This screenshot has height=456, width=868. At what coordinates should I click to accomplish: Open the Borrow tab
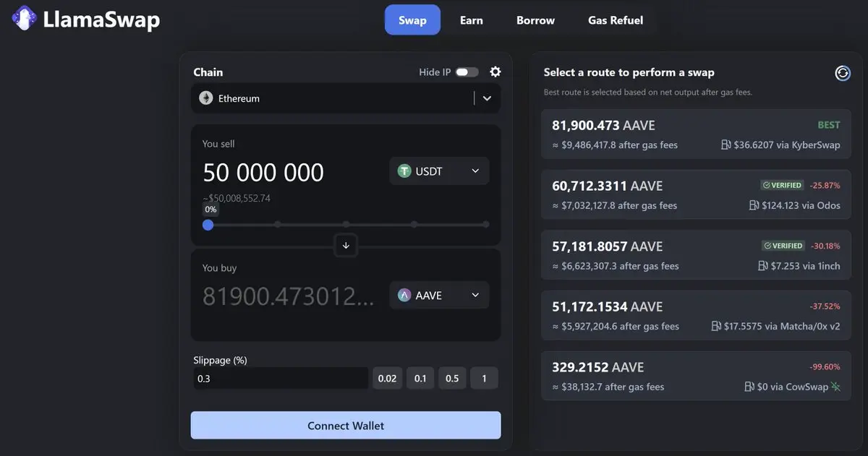pyautogui.click(x=535, y=20)
